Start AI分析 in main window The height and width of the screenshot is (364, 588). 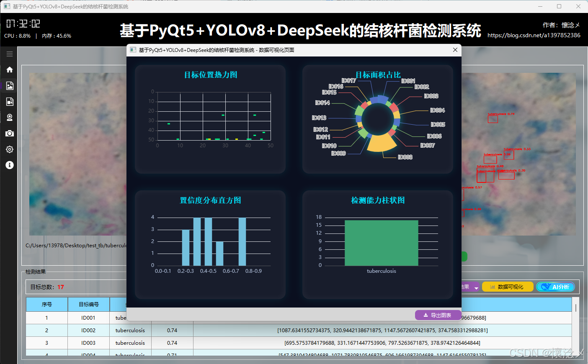(x=555, y=287)
